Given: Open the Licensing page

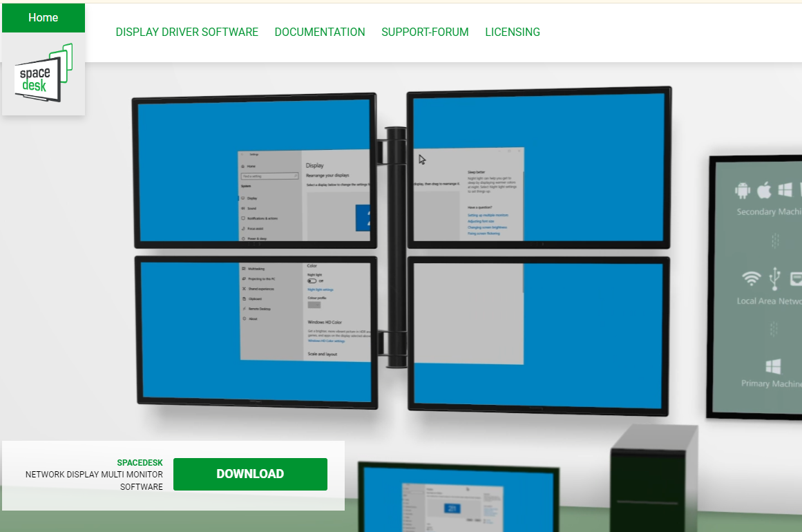Looking at the screenshot, I should [513, 32].
